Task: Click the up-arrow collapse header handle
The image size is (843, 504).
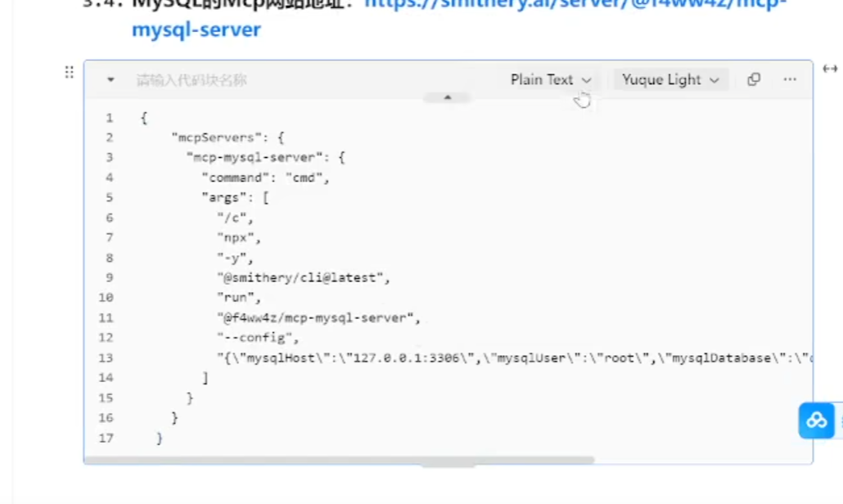Action: click(x=448, y=98)
